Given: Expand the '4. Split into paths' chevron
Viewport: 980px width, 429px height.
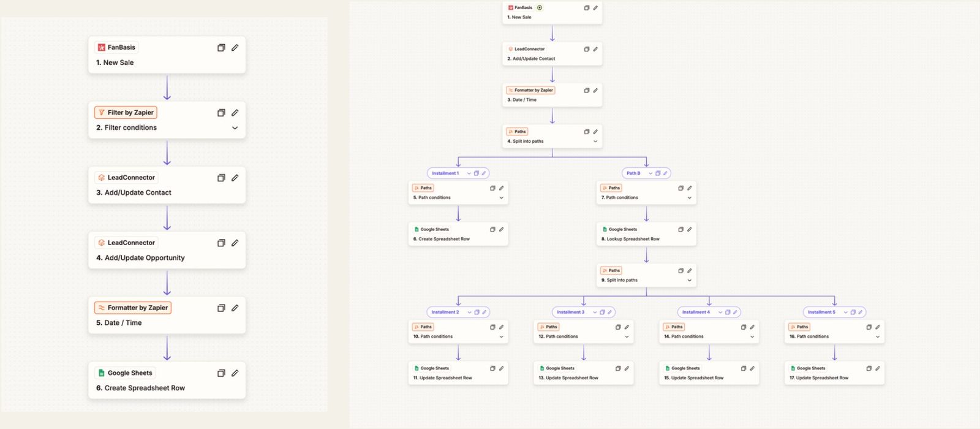Looking at the screenshot, I should 595,142.
